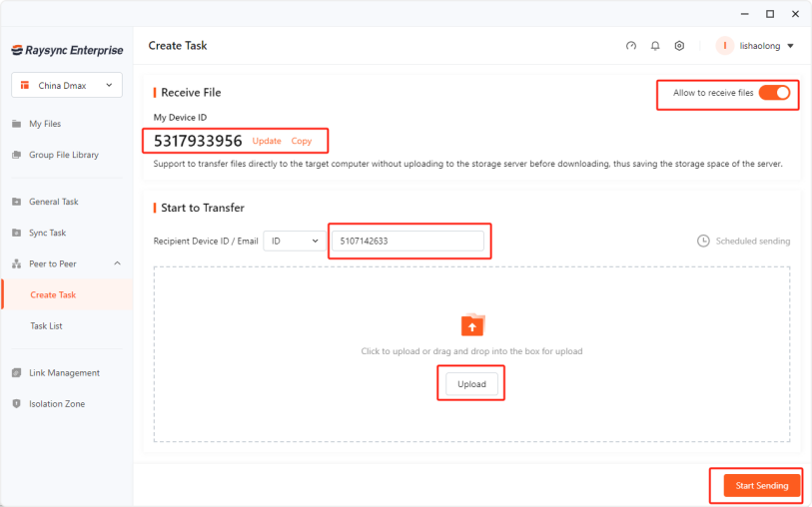Click the speed gauge icon in header
Image resolution: width=812 pixels, height=507 pixels.
(x=630, y=46)
